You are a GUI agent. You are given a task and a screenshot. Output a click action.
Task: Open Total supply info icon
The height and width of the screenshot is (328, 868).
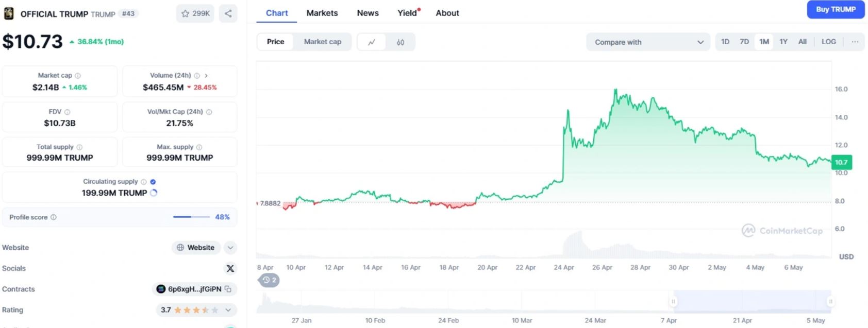(79, 147)
